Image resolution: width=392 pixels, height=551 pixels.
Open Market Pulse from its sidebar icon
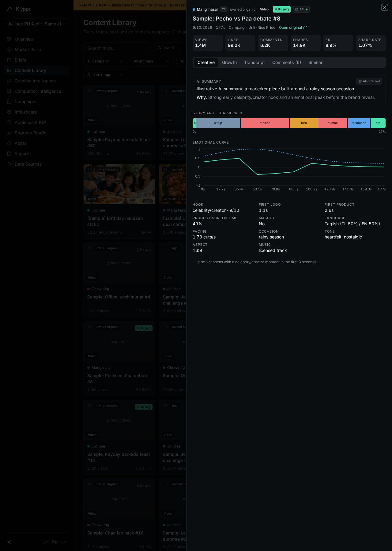pos(9,50)
